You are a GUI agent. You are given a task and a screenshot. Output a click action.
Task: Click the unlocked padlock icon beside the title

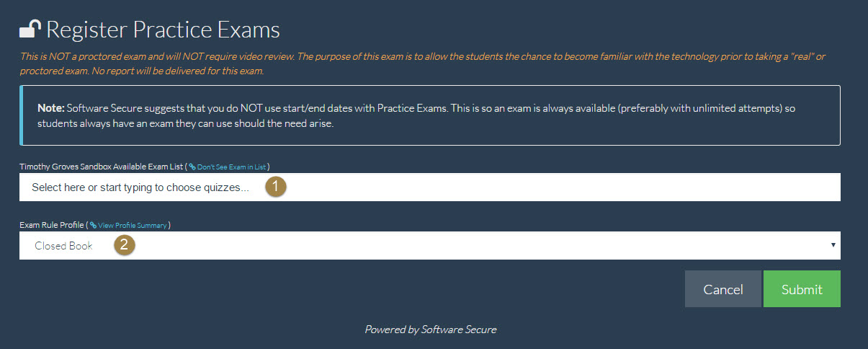click(x=30, y=29)
